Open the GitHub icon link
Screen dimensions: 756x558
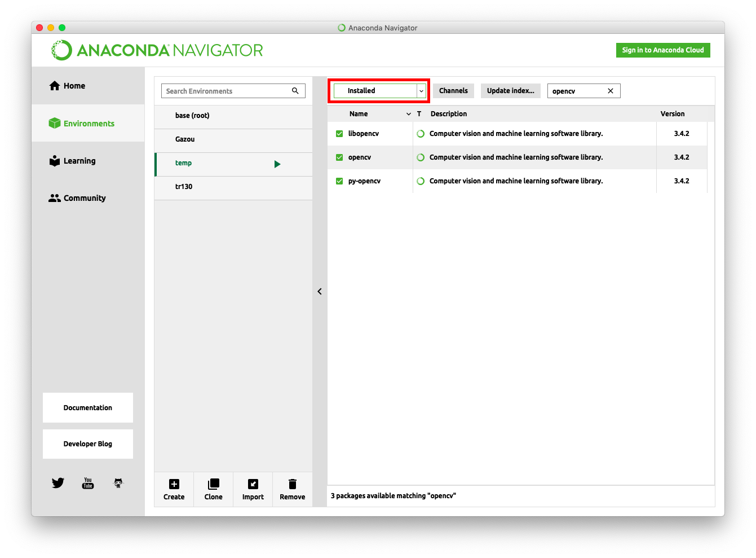click(x=118, y=483)
